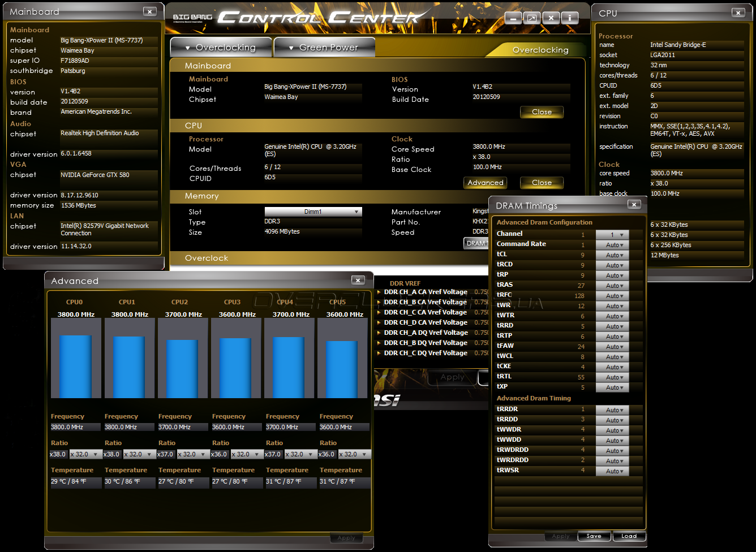Open the tRTL Auto dropdown
756x552 pixels.
point(612,377)
